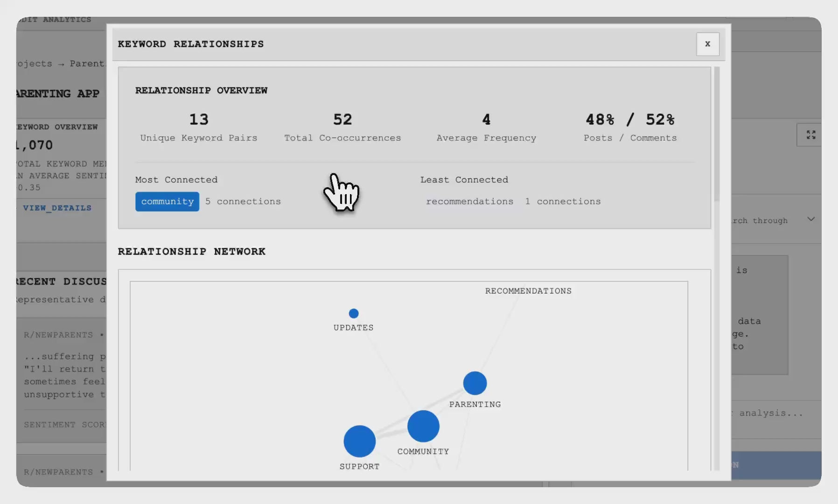
Task: Open the VIEW_DETAILS link
Action: (x=57, y=208)
